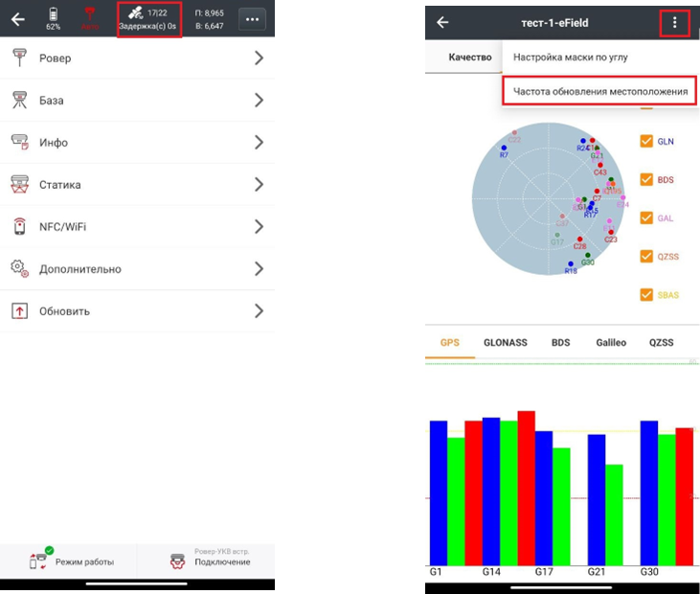
Task: Tap the Задержка(с) 0s label
Action: [x=147, y=27]
